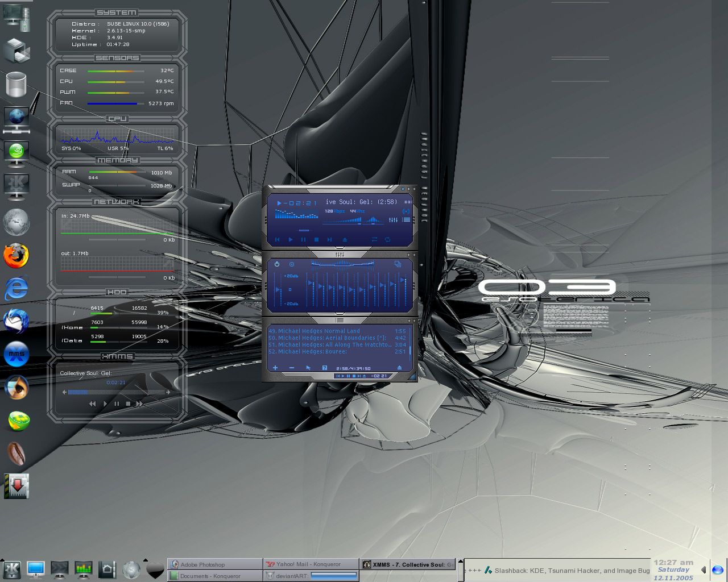Open the home folder panel icon

(x=107, y=569)
